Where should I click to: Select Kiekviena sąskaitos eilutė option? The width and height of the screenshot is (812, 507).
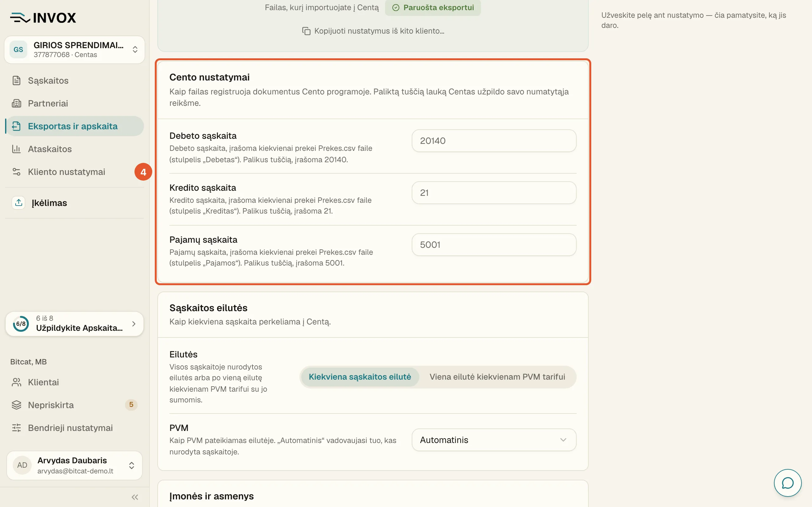point(360,377)
